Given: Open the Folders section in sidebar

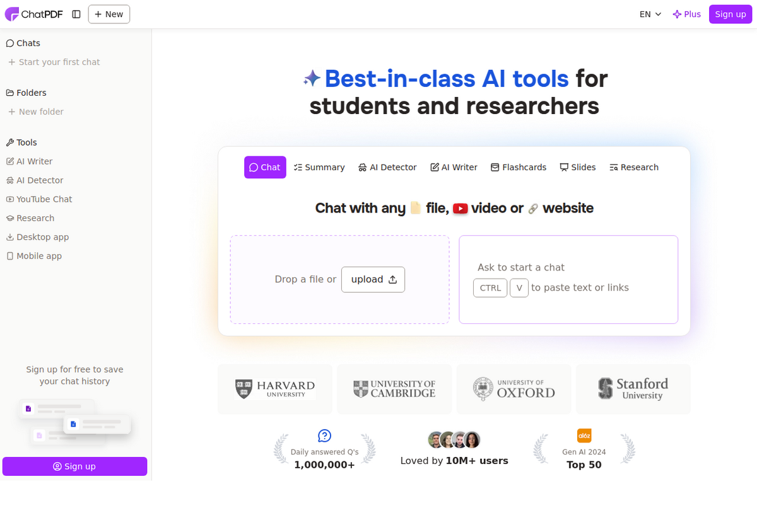Looking at the screenshot, I should (x=26, y=93).
